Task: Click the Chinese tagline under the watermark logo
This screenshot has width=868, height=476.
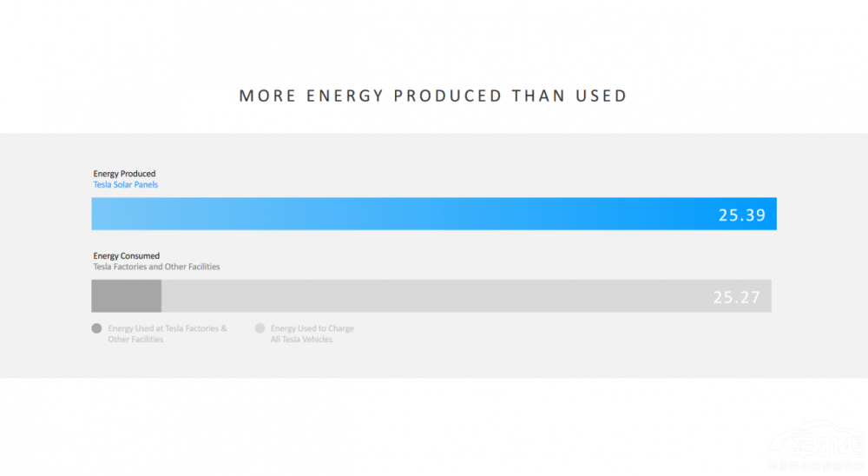Action: 816,467
